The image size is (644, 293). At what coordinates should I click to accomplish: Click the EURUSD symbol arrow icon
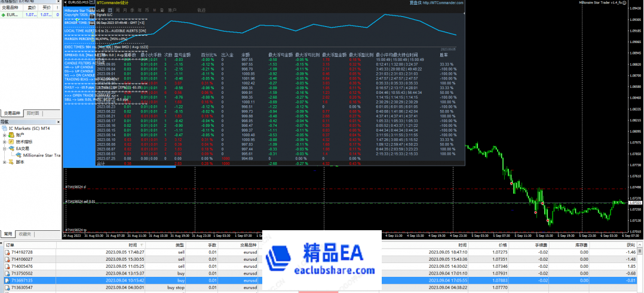(x=4, y=14)
